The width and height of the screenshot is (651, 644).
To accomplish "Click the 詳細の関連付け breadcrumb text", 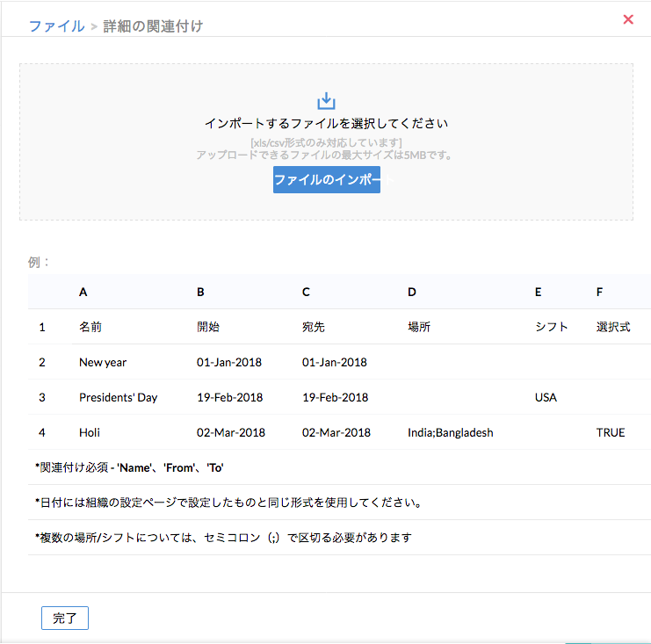I will pos(153,26).
